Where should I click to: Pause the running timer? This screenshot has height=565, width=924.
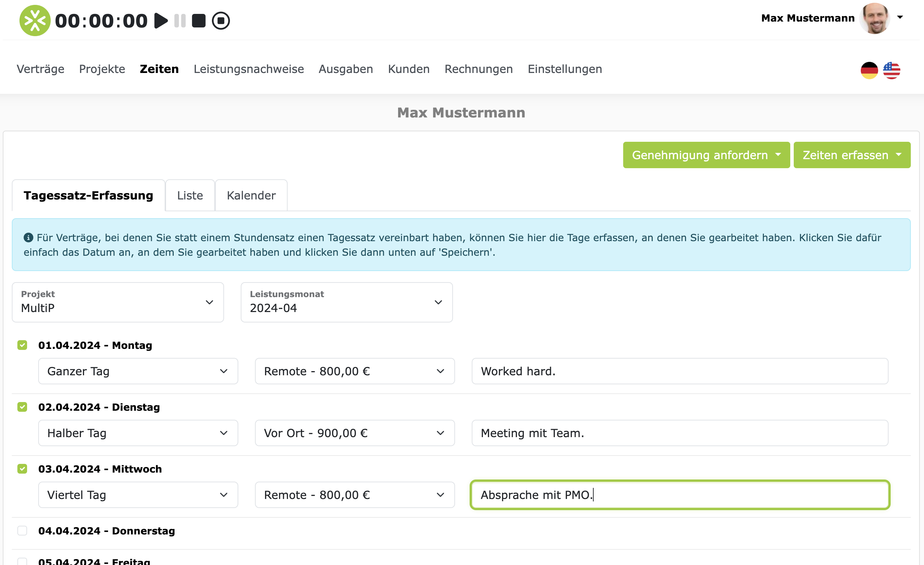click(180, 21)
